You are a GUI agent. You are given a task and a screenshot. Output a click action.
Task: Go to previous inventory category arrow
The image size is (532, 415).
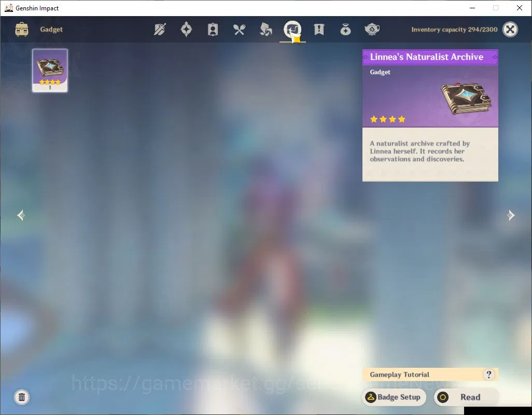click(x=21, y=215)
